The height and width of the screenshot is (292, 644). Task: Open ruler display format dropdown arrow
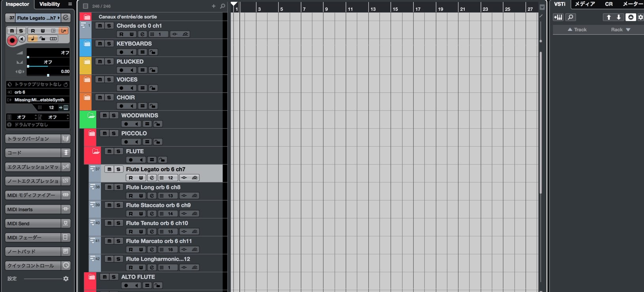(x=542, y=7)
